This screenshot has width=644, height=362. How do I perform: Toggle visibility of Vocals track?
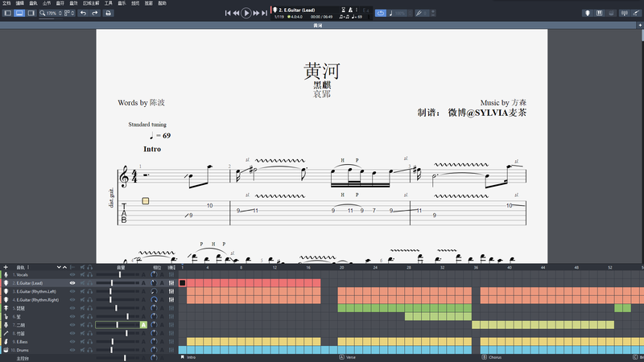(x=72, y=274)
